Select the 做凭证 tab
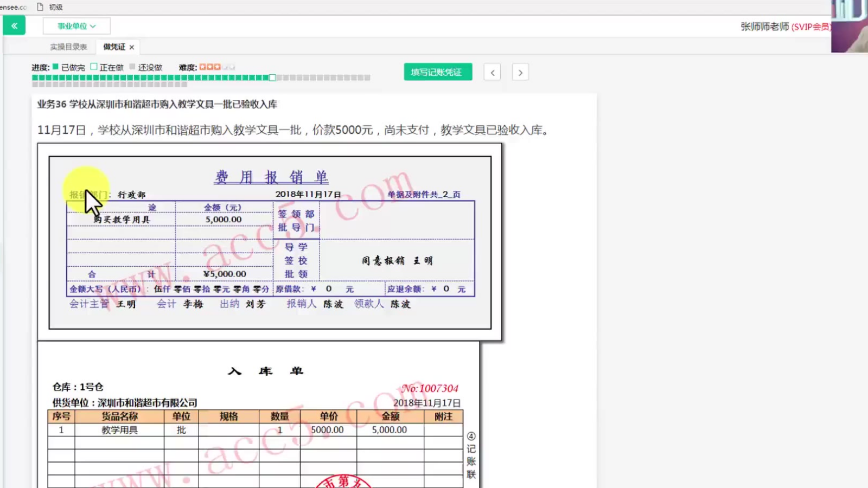The height and width of the screenshot is (488, 868). (114, 47)
